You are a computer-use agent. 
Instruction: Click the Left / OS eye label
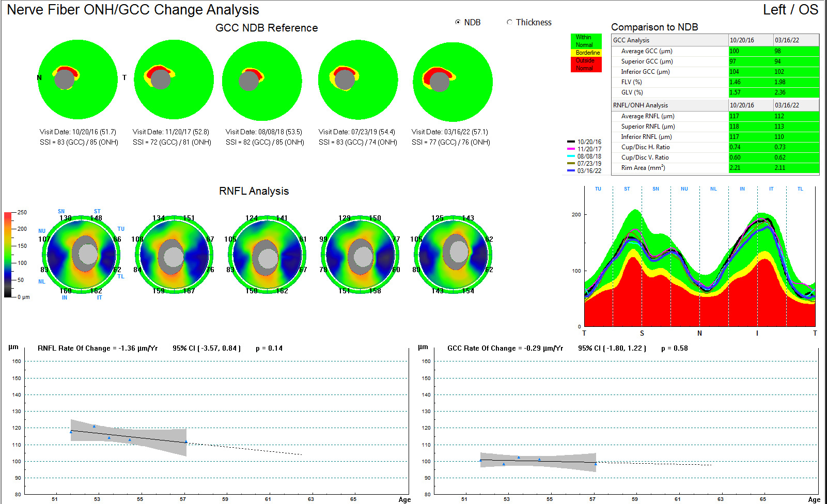(791, 9)
